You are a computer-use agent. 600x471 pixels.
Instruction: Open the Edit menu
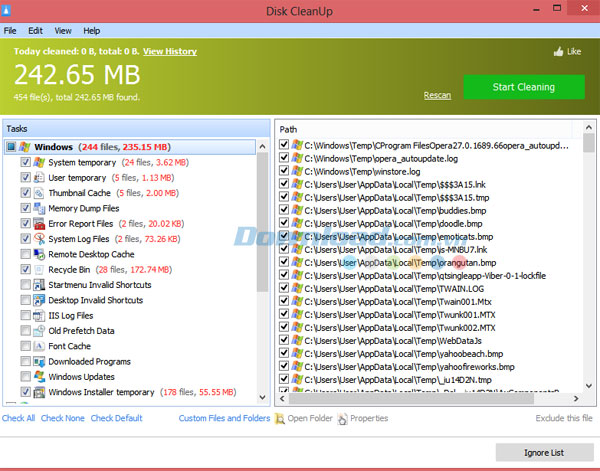35,31
